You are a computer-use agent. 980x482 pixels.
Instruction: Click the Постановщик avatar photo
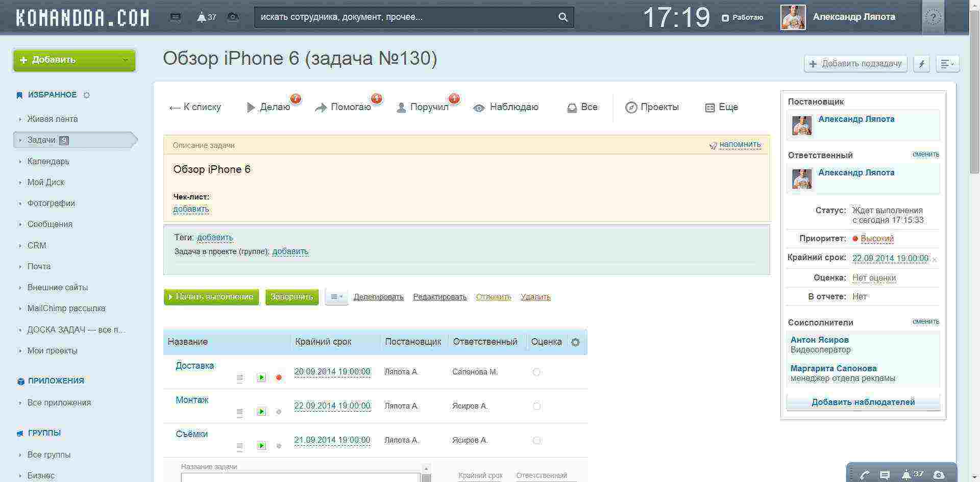click(x=802, y=125)
